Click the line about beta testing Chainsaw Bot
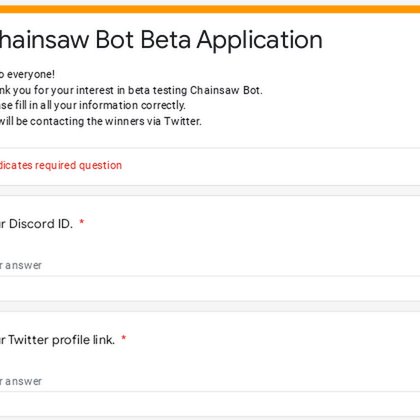 click(x=131, y=90)
